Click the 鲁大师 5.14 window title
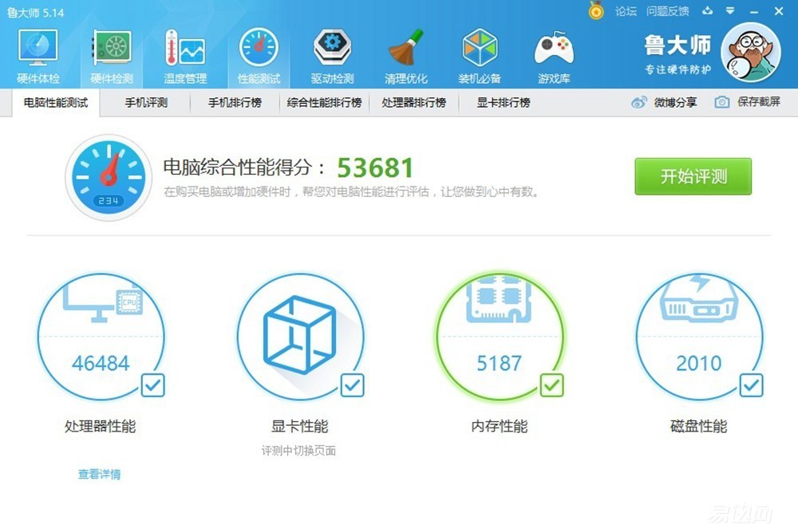Viewport: 798px width, 532px height. point(36,13)
